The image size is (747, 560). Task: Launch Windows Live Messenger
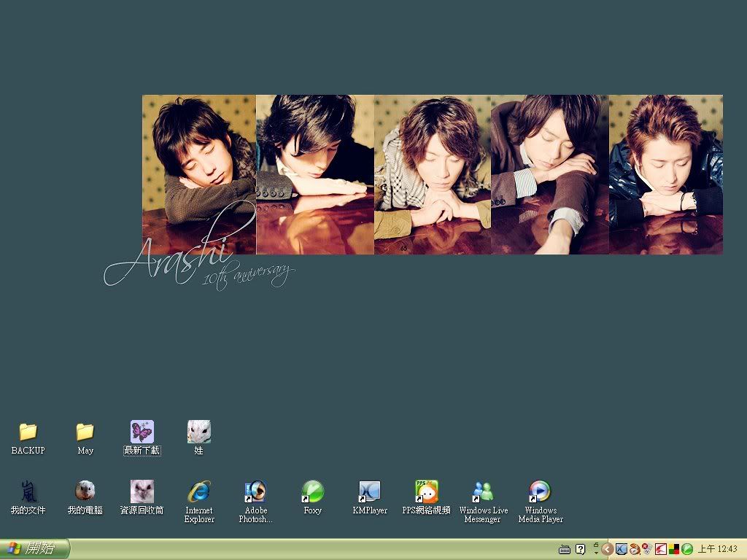click(483, 491)
